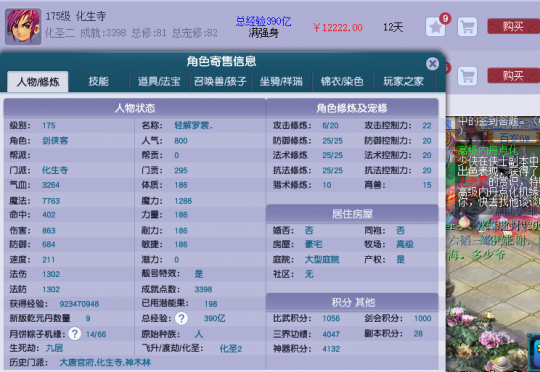Click the 历史门派 value 大唐官府,化生寺,神木林
Viewport: 540px width, 372px height.
pyautogui.click(x=105, y=362)
